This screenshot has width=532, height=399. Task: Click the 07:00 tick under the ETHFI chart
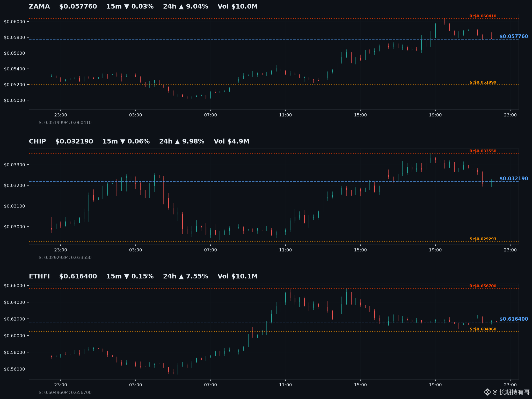tap(210, 385)
